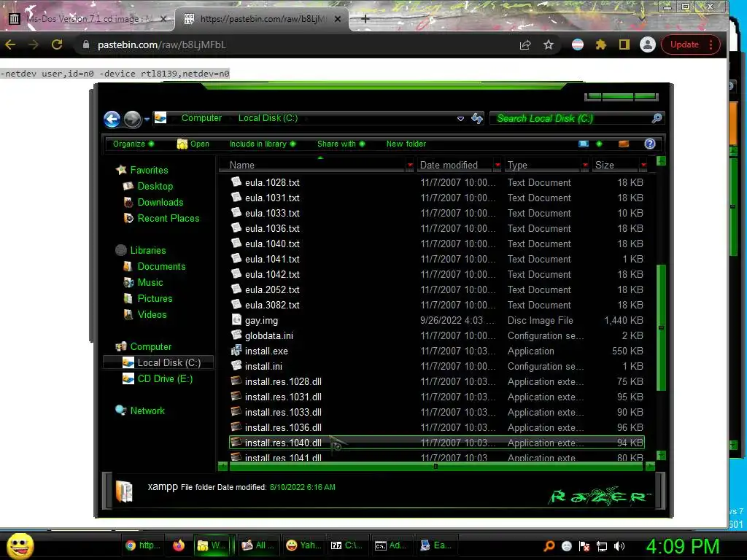747x560 pixels.
Task: Click the vertical scrollbar thumb in file list
Action: pyautogui.click(x=661, y=327)
